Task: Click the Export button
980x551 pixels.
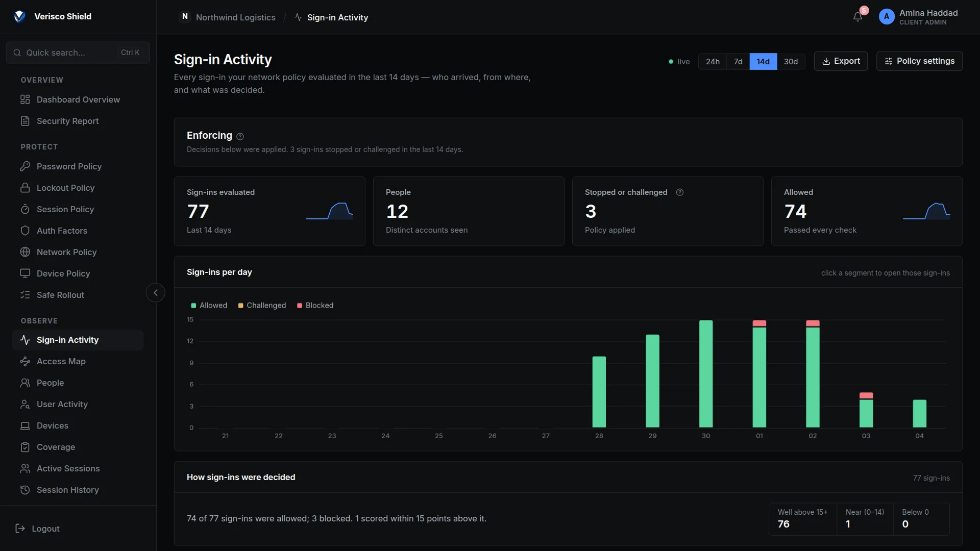Action: (x=841, y=61)
